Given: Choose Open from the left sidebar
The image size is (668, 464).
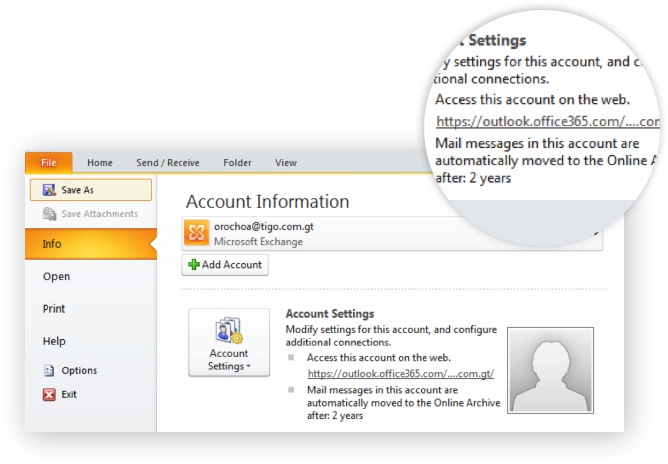Looking at the screenshot, I should [57, 276].
